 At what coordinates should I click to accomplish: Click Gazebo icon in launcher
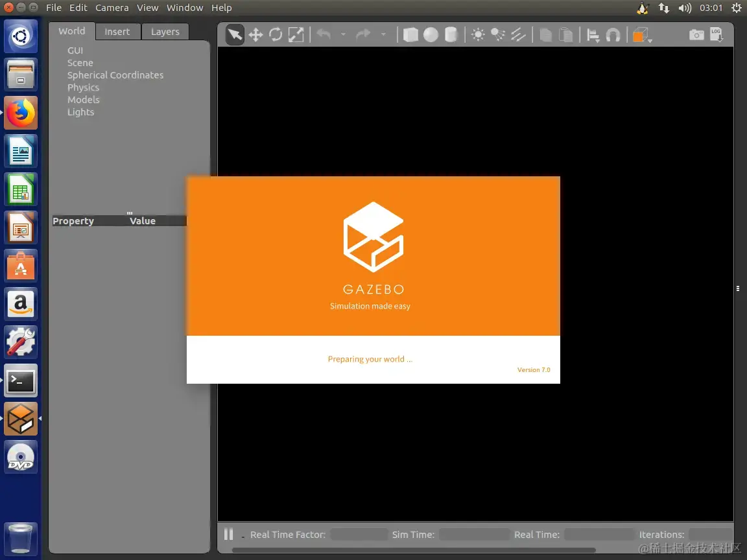[21, 419]
